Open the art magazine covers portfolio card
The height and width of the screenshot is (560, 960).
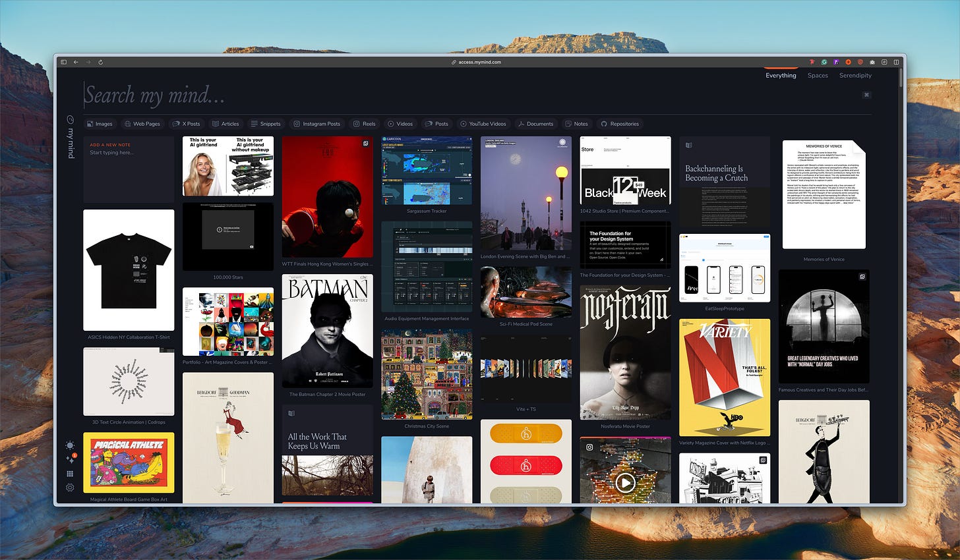(228, 322)
